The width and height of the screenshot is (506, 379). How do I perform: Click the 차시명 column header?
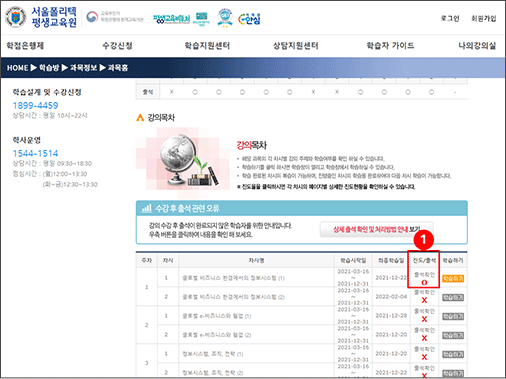256,260
